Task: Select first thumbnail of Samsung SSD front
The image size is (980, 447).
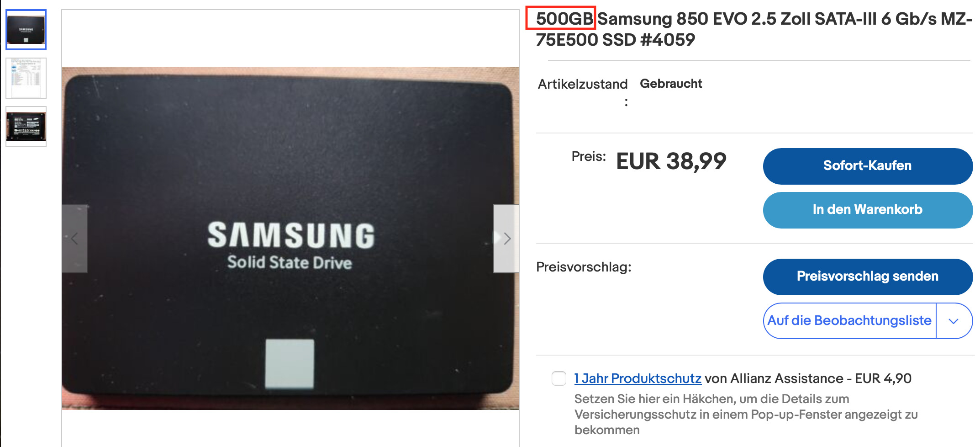Action: pyautogui.click(x=26, y=30)
